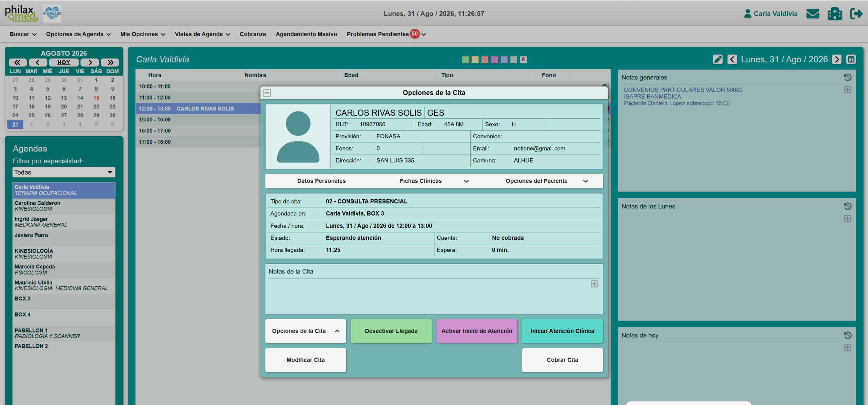
Task: Click the logout arrow icon
Action: (x=856, y=14)
